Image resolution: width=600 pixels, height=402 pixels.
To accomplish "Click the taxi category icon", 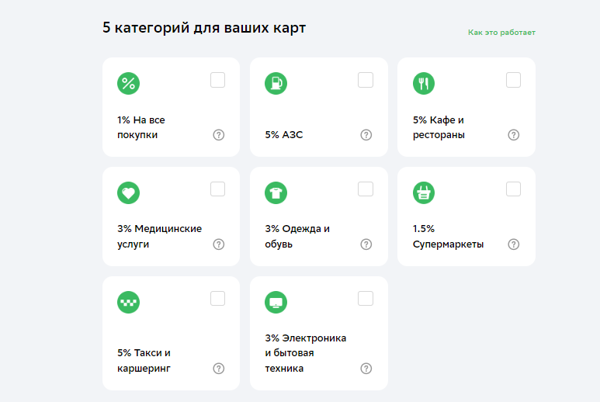I will tap(128, 302).
